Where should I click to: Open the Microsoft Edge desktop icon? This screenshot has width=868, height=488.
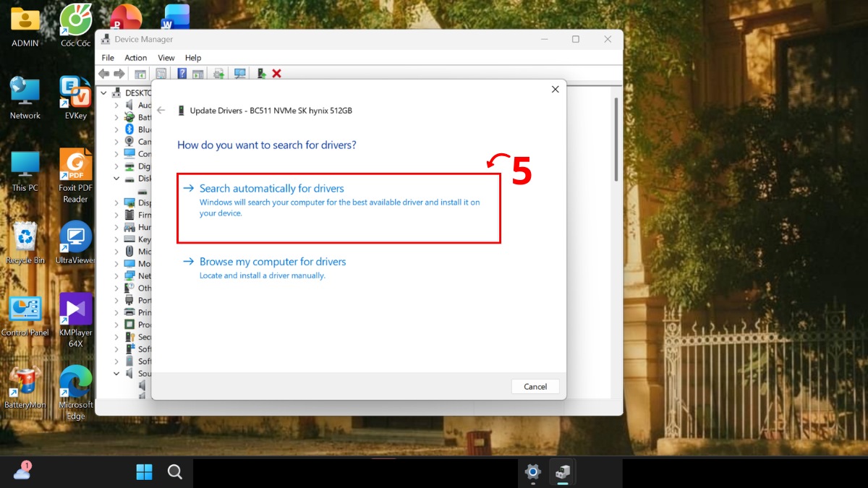coord(76,393)
